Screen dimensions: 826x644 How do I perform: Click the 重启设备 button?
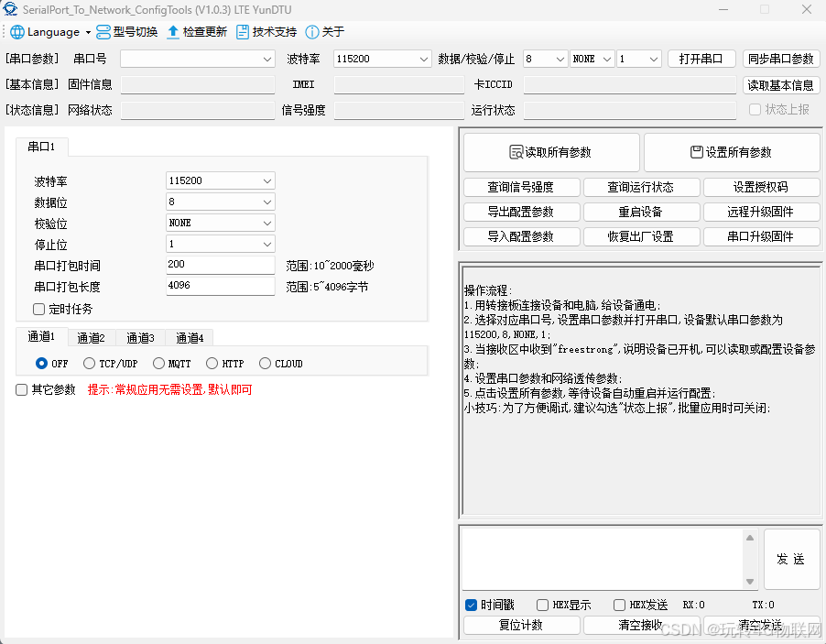tap(640, 212)
